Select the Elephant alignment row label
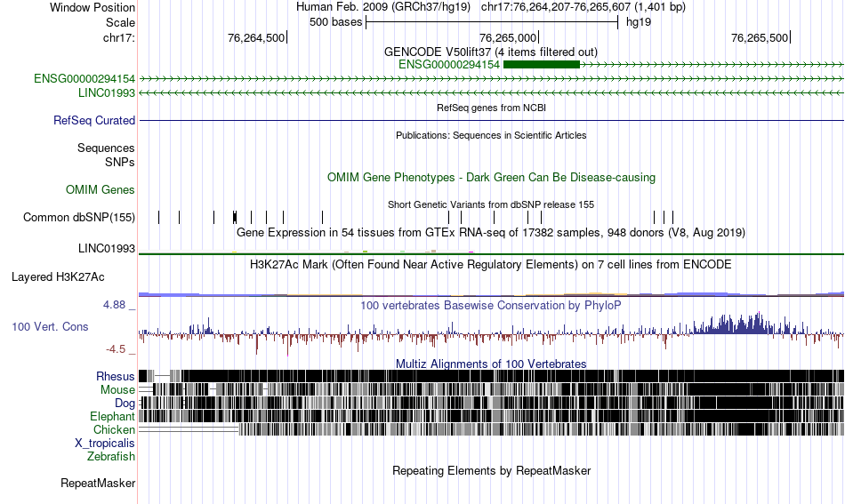The height and width of the screenshot is (504, 845). [x=113, y=416]
